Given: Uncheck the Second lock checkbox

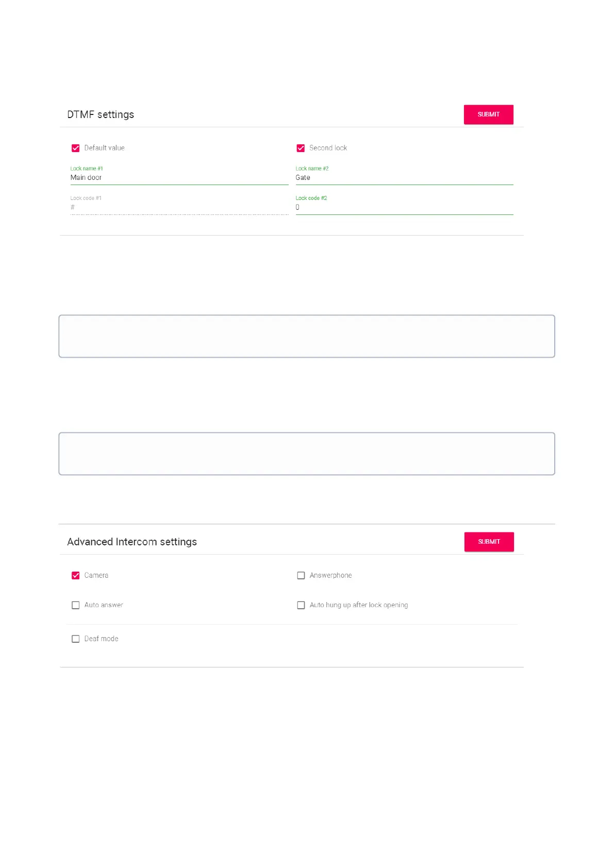Looking at the screenshot, I should pyautogui.click(x=301, y=148).
